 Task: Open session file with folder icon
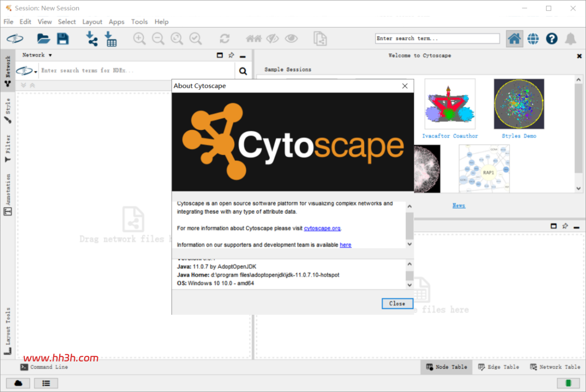pyautogui.click(x=43, y=38)
